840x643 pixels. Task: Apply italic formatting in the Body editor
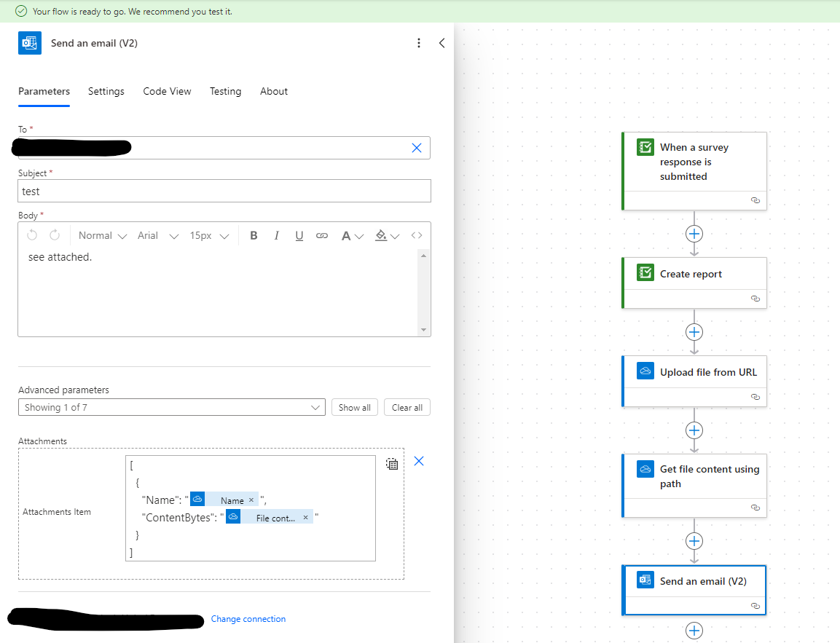click(276, 235)
